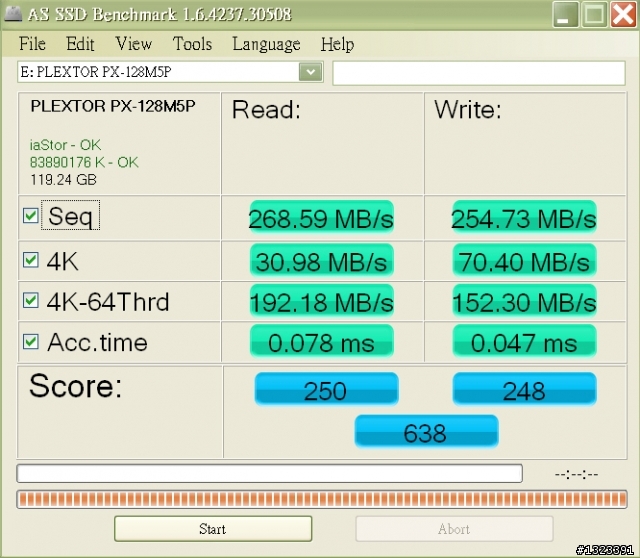640x558 pixels.
Task: Open the View menu
Action: click(x=133, y=44)
